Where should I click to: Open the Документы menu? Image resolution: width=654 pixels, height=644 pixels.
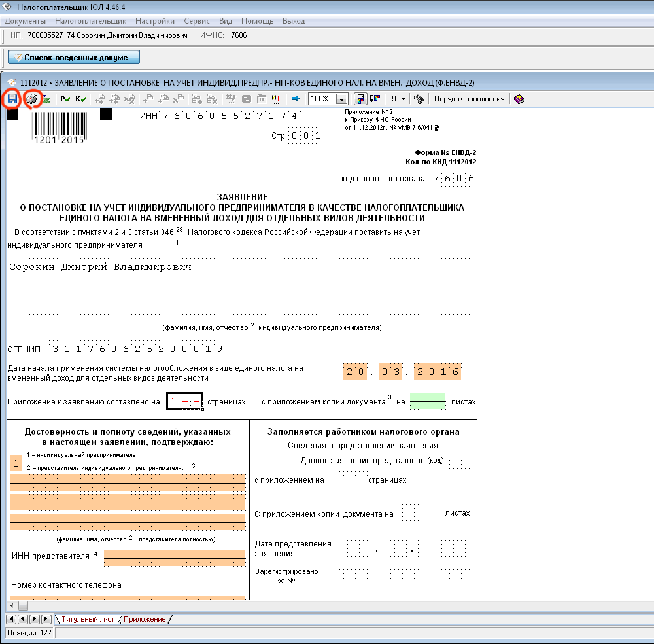25,21
